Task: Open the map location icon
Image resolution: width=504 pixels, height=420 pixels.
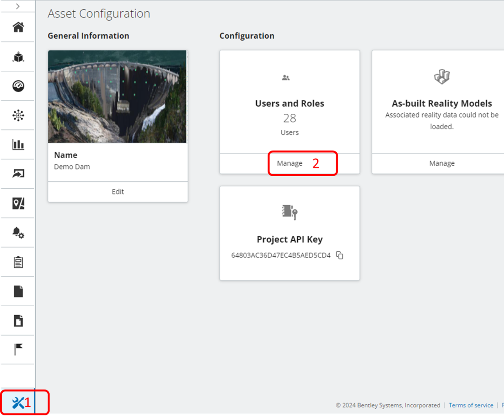Action: tap(17, 203)
